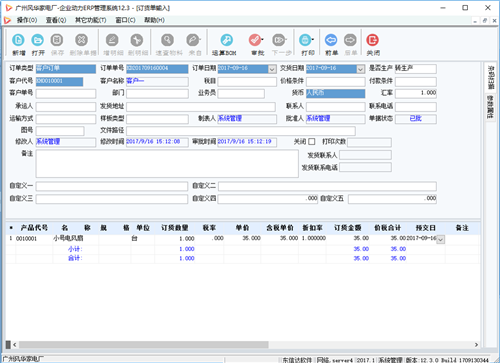500x363 pixels.
Task: Open the 预交日 dropdown in the grid row
Action: 440,239
